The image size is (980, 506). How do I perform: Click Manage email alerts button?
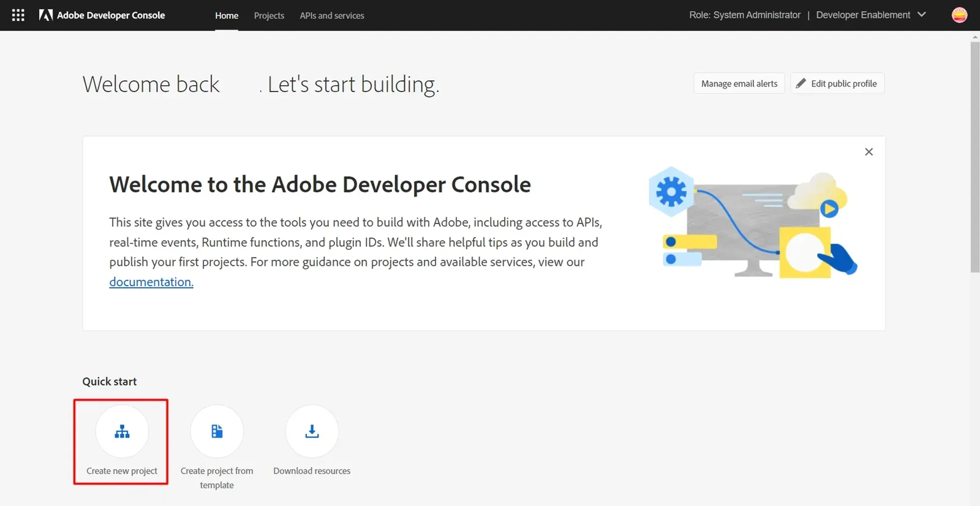pos(739,83)
